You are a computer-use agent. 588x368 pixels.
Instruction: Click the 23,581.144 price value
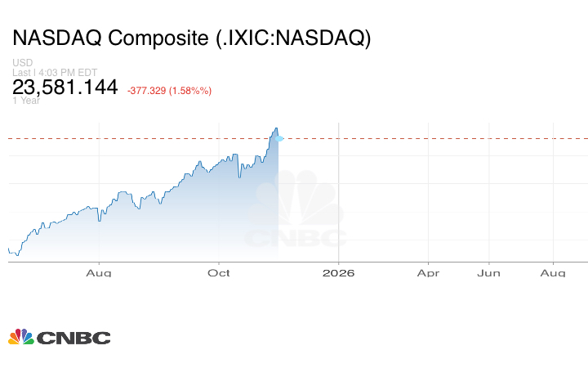[x=65, y=88]
